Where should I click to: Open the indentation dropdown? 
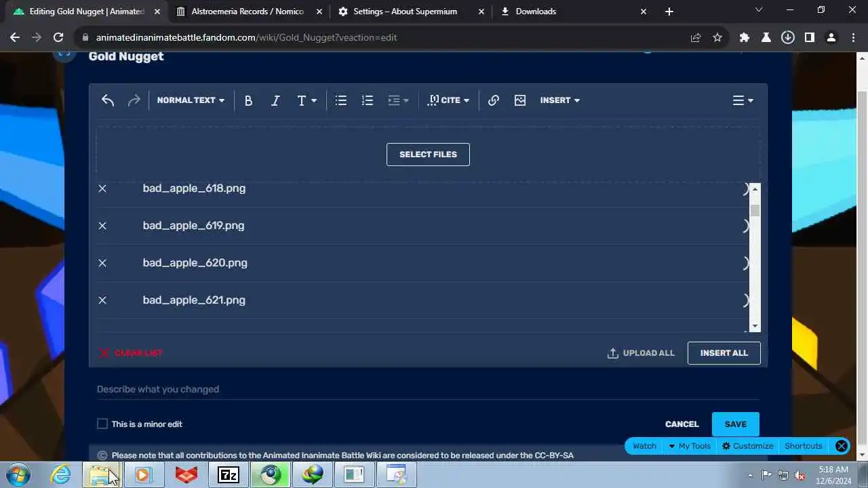(x=398, y=100)
